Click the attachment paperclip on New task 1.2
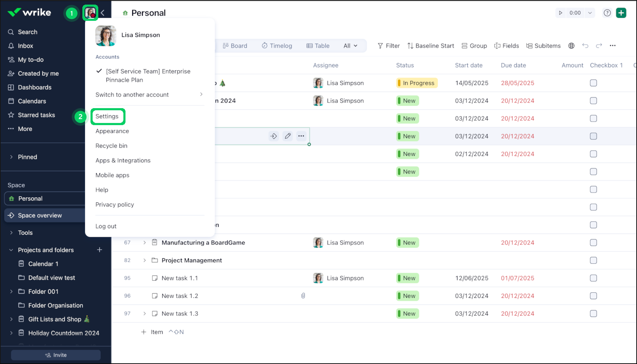This screenshot has height=364, width=637. click(x=303, y=296)
